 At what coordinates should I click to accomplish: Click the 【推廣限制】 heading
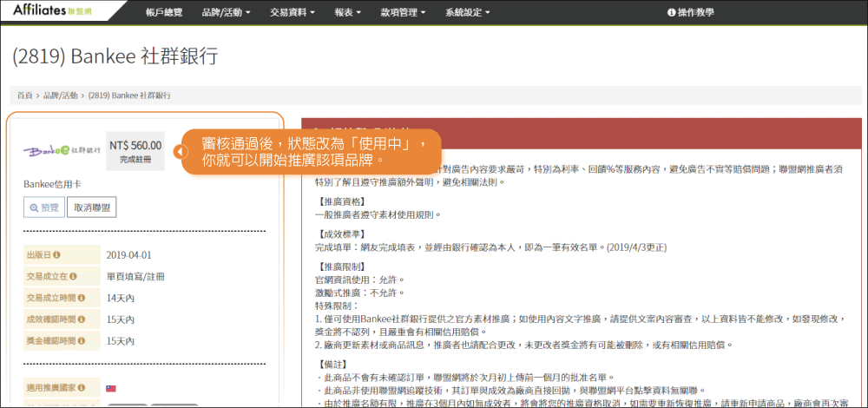coord(343,267)
